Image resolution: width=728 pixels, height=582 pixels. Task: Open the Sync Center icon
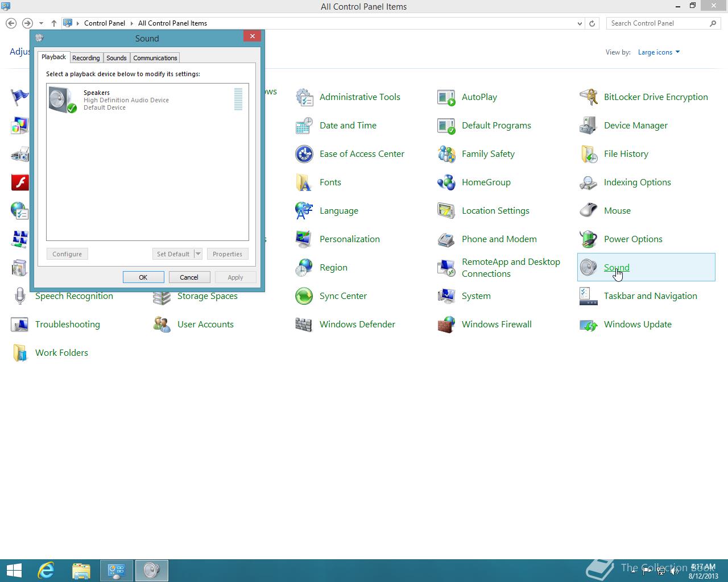(x=304, y=296)
